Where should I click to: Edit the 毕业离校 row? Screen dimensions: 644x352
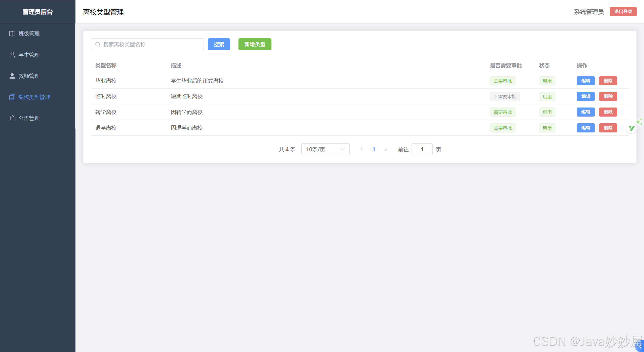(x=586, y=81)
